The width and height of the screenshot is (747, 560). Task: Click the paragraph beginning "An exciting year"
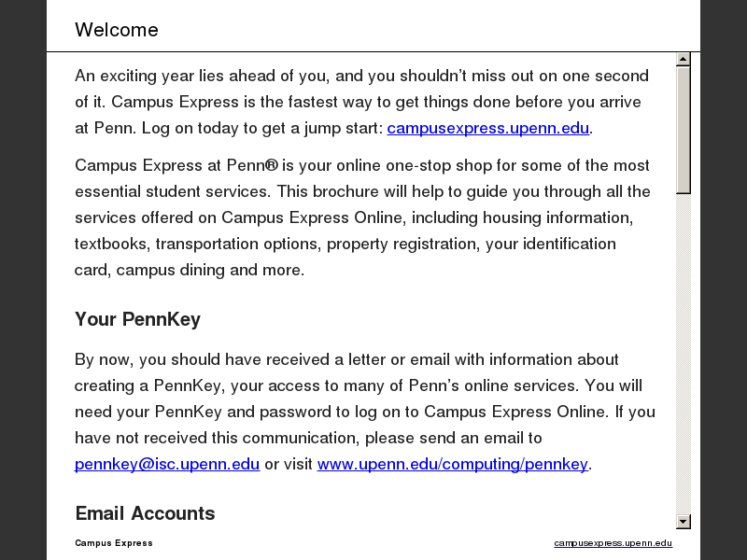[361, 102]
